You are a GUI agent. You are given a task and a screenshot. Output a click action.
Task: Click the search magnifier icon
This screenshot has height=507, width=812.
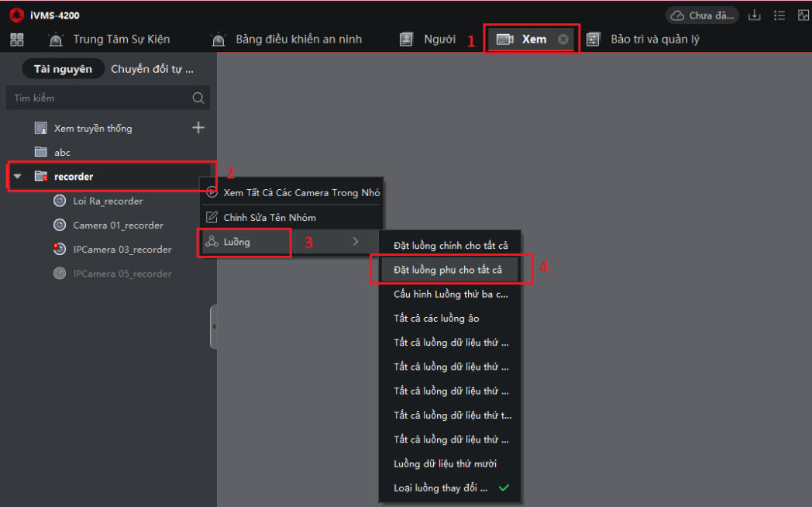pos(198,98)
